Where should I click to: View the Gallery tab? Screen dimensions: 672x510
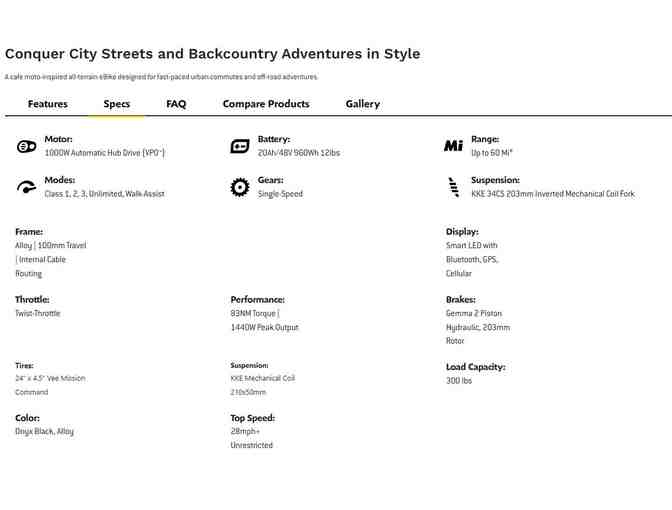point(363,104)
